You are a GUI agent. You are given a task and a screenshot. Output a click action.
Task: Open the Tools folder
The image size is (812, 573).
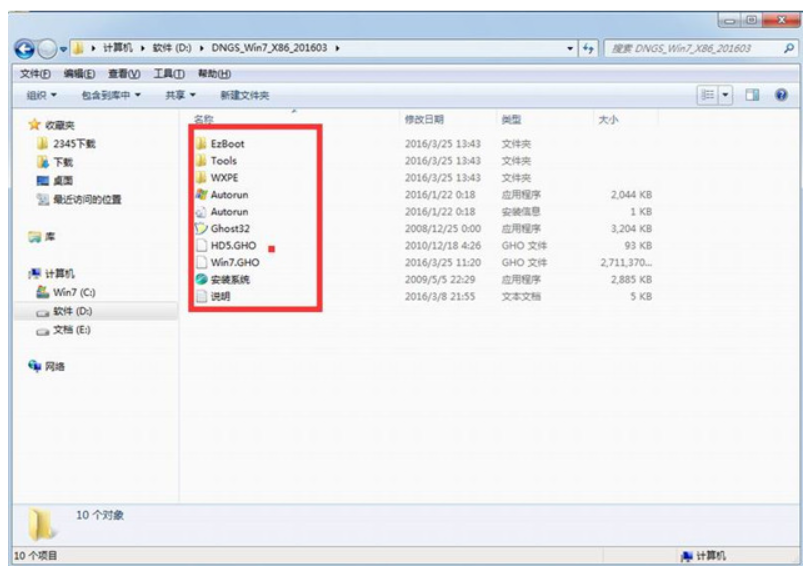[x=223, y=161]
